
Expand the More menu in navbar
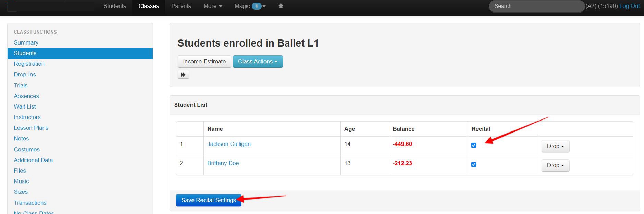click(x=212, y=6)
